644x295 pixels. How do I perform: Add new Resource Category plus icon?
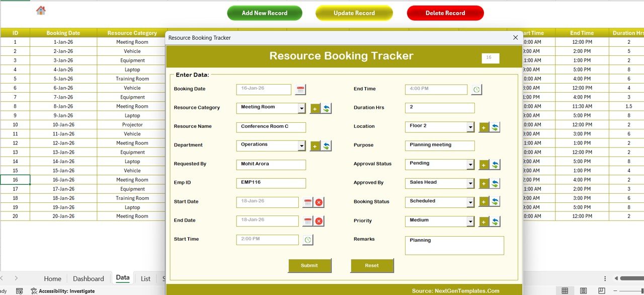[315, 108]
